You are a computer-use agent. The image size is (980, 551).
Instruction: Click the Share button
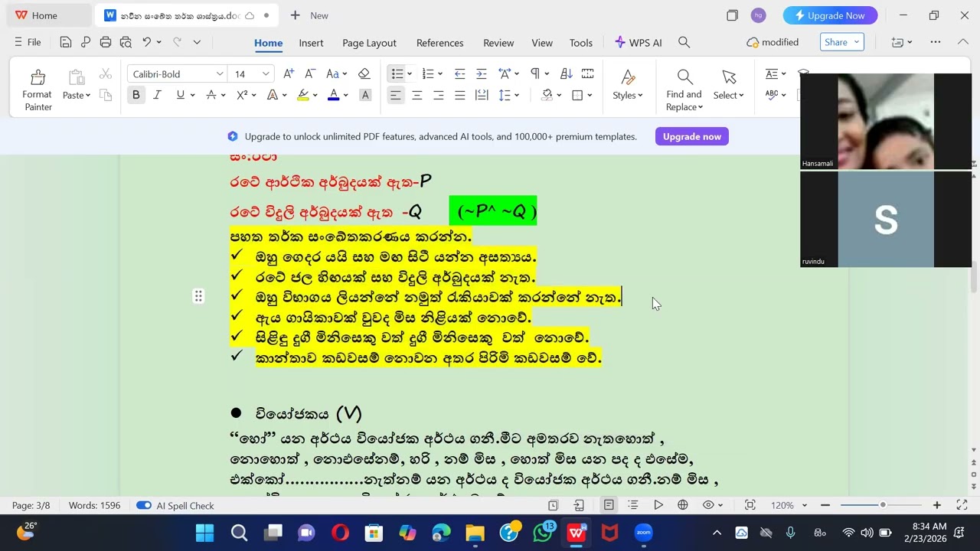tap(841, 42)
